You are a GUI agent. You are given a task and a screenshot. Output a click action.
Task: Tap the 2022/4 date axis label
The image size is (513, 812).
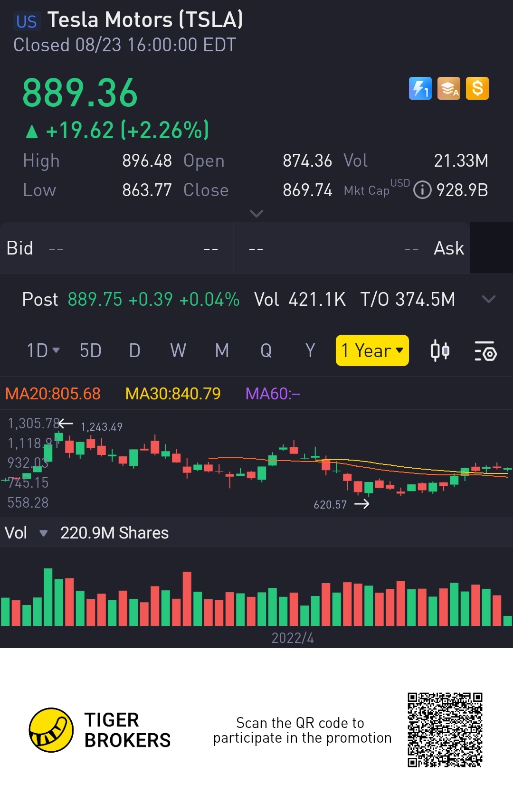click(x=293, y=638)
